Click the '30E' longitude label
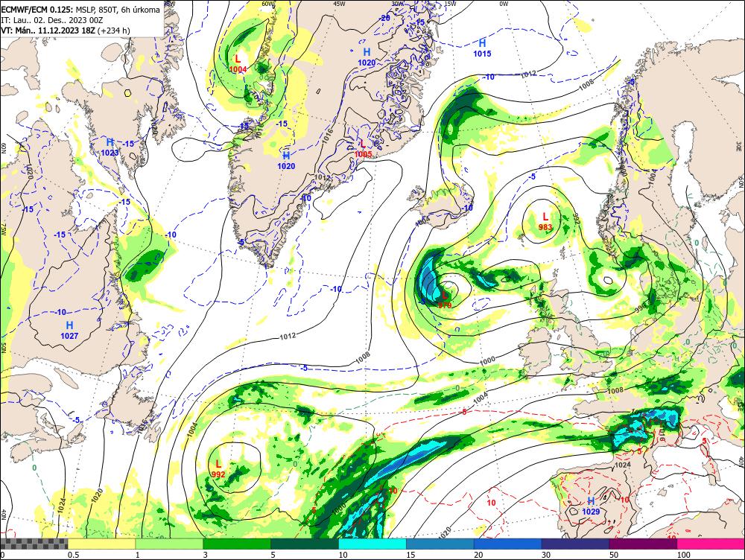This screenshot has height=560, width=745. [x=739, y=146]
